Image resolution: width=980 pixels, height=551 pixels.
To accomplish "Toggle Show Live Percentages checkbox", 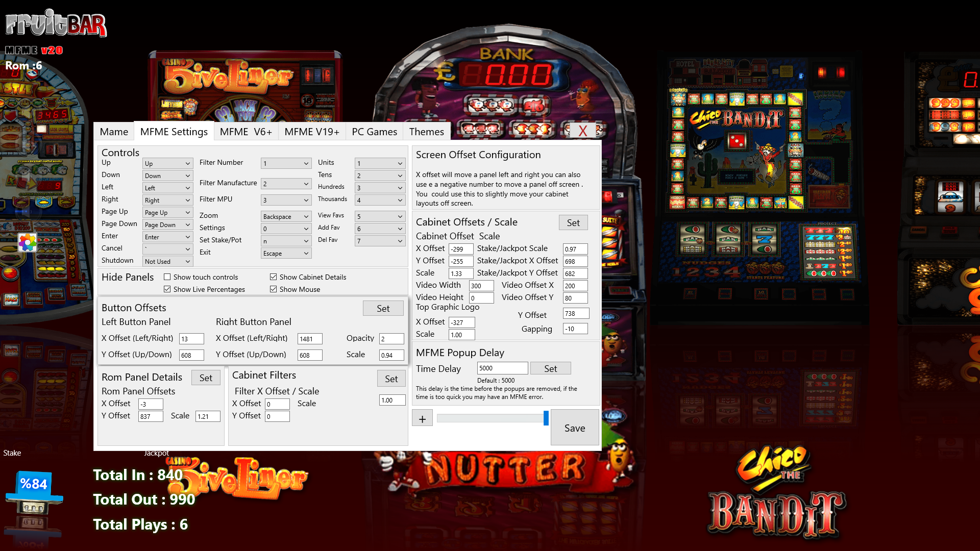I will coord(167,289).
